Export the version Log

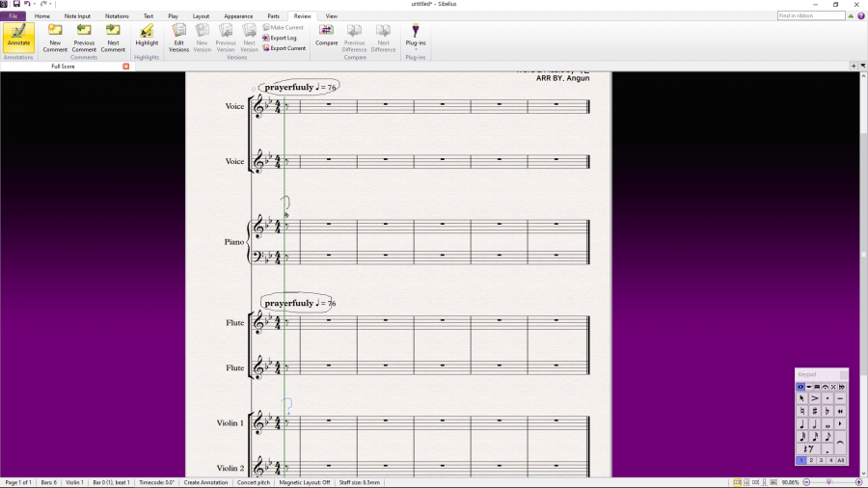280,38
